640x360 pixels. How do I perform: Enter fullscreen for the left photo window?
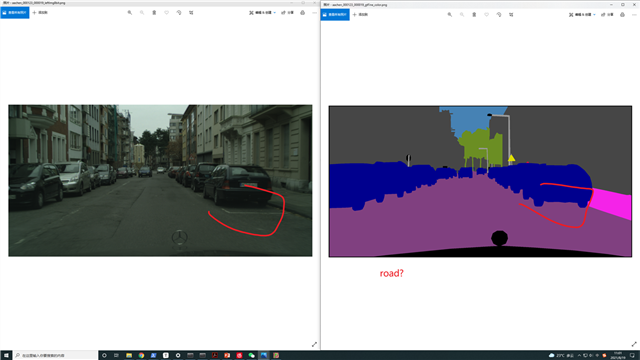point(314,344)
